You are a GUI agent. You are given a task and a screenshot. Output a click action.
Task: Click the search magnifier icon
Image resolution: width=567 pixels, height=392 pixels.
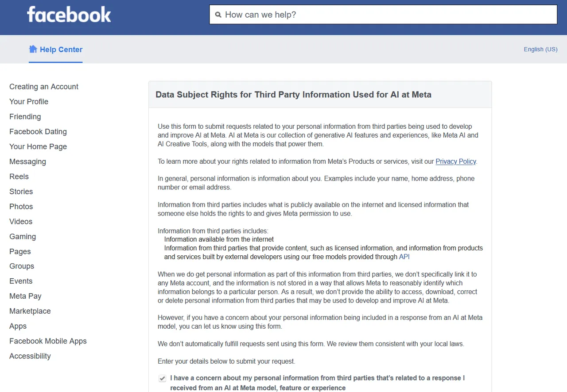point(218,15)
